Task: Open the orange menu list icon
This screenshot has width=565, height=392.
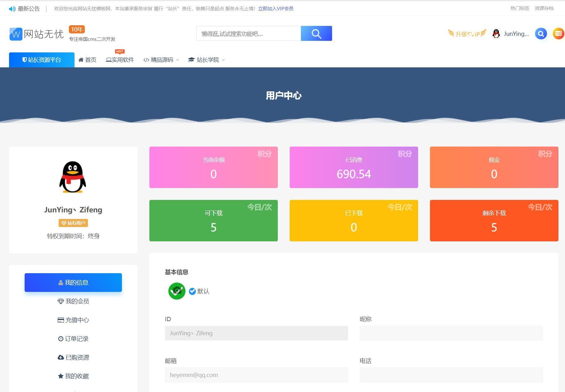Action: (x=558, y=34)
